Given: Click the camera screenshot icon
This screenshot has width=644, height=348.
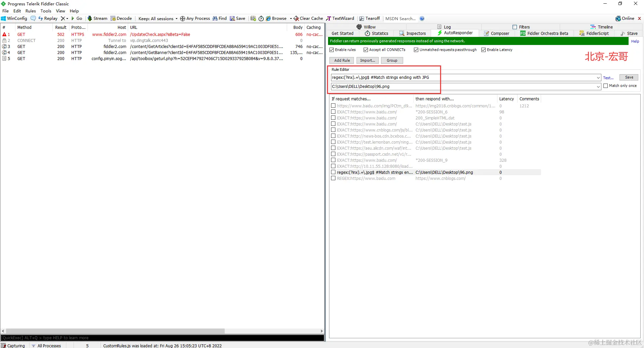Looking at the screenshot, I should (x=253, y=18).
